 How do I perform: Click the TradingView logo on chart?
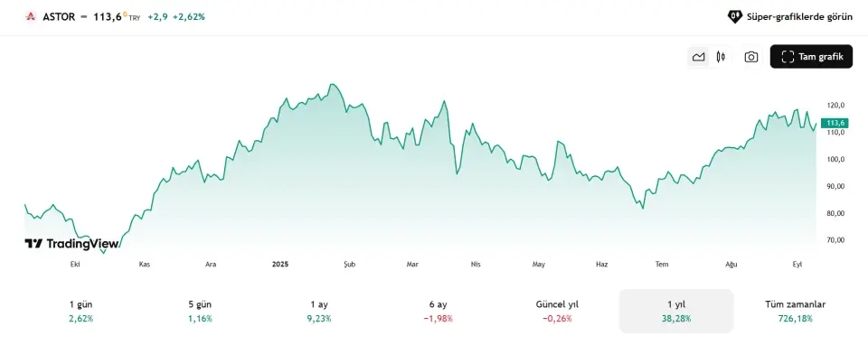[71, 243]
